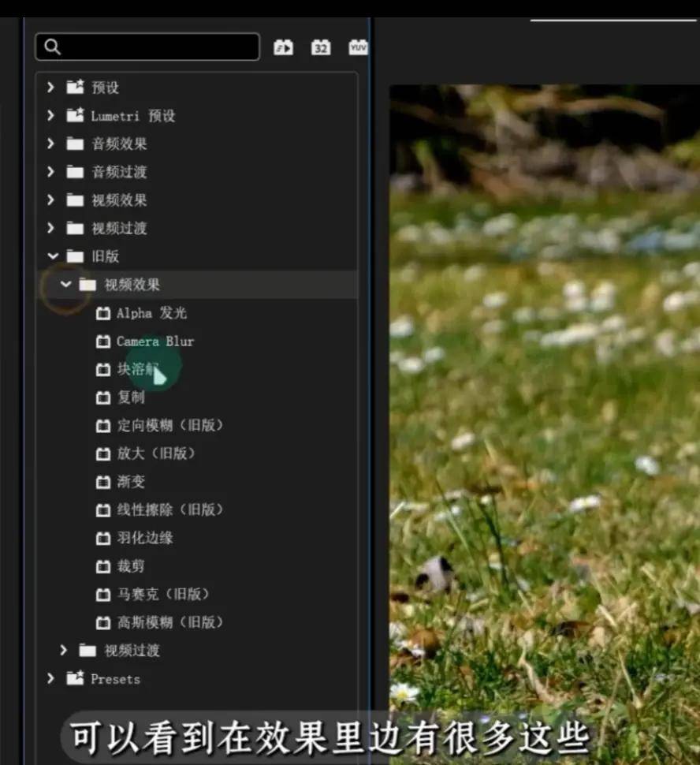Expand the 预设 folder
The width and height of the screenshot is (700, 765).
51,88
